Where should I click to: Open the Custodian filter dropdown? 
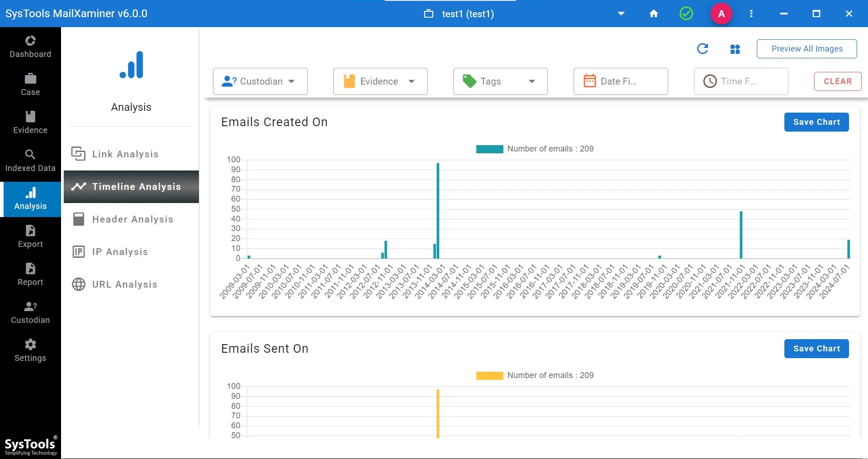(260, 81)
